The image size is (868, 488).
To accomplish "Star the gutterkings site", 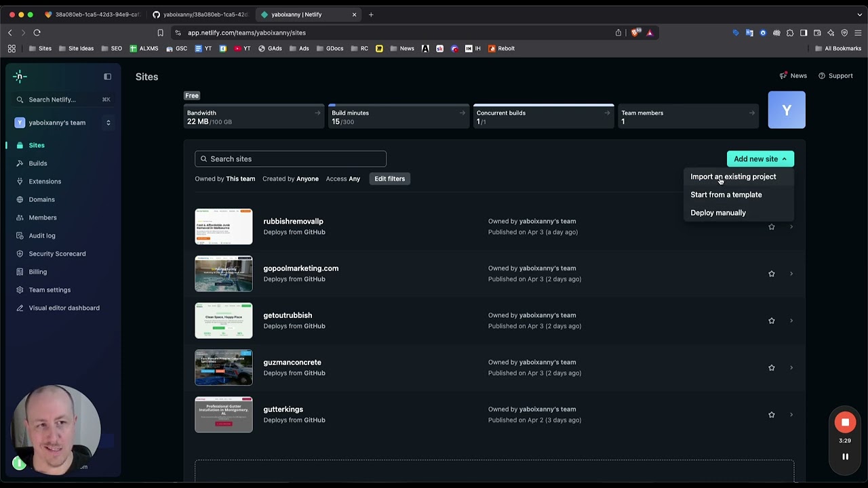I will (771, 415).
